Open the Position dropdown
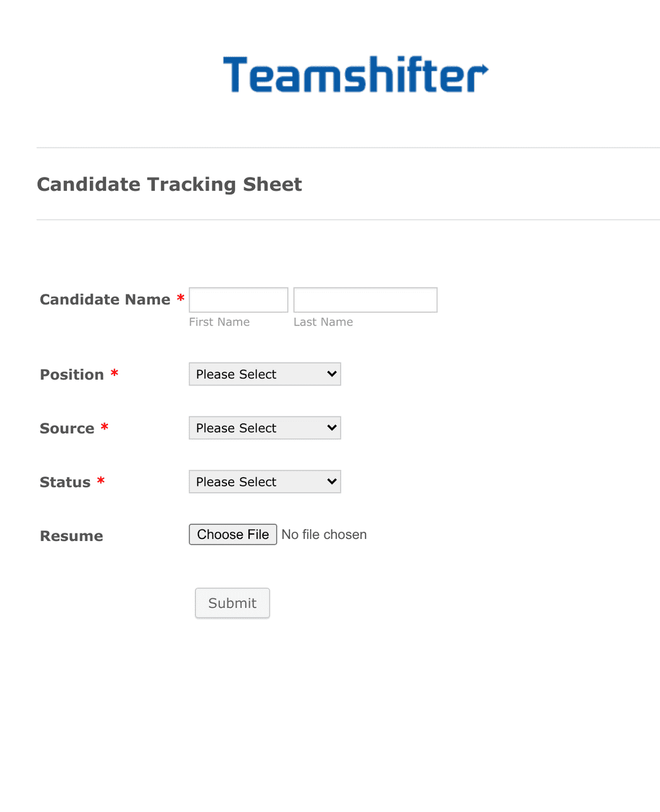Viewport: 660px width, 812px height. point(264,374)
